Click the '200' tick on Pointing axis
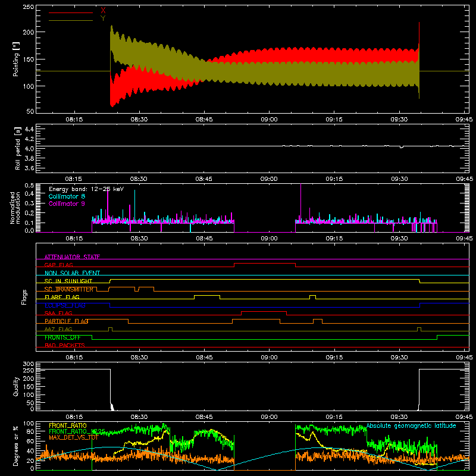This screenshot has width=476, height=476. 28,32
